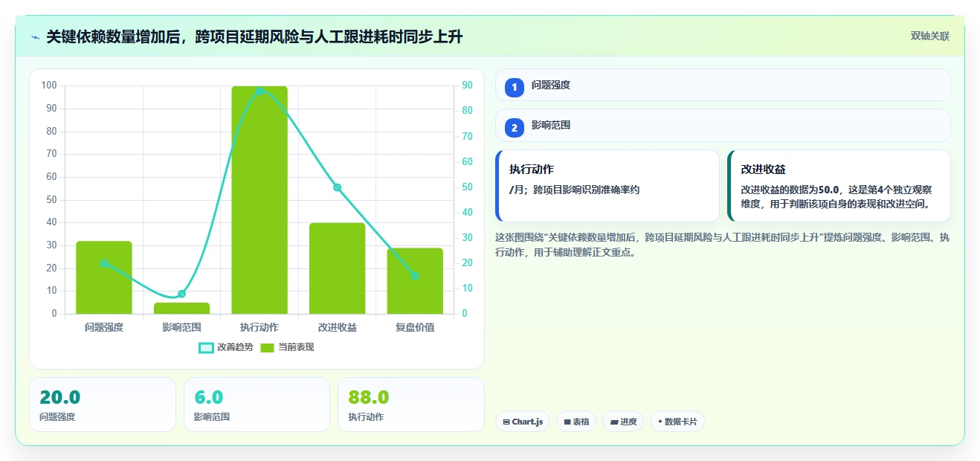Click the teal 改善趋势 legend swatch
Viewport: 980px width, 461px height.
206,347
